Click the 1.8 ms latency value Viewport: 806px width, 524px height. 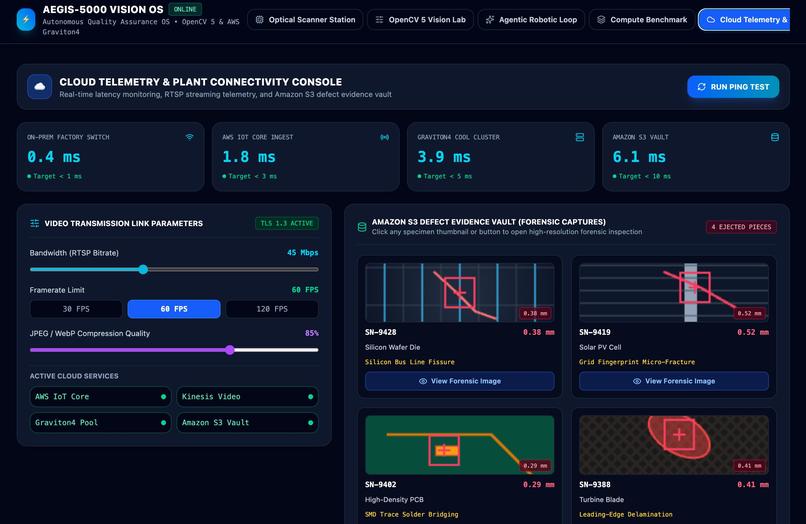click(249, 157)
